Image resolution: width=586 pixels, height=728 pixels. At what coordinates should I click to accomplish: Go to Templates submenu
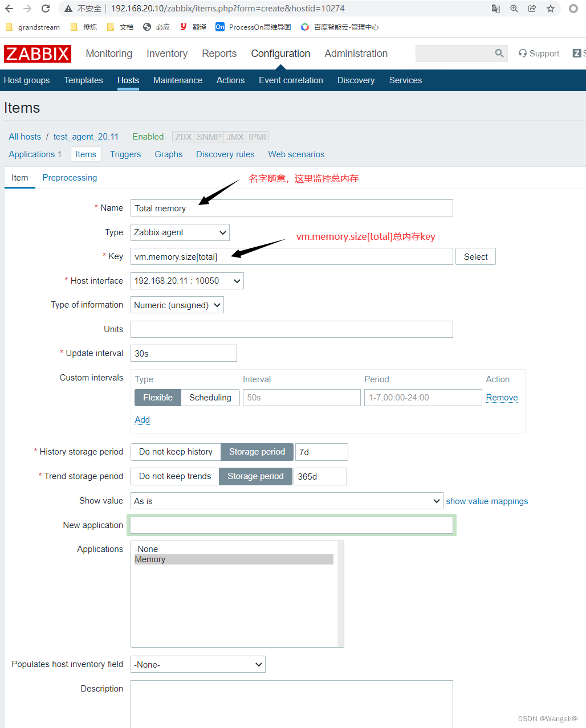84,80
